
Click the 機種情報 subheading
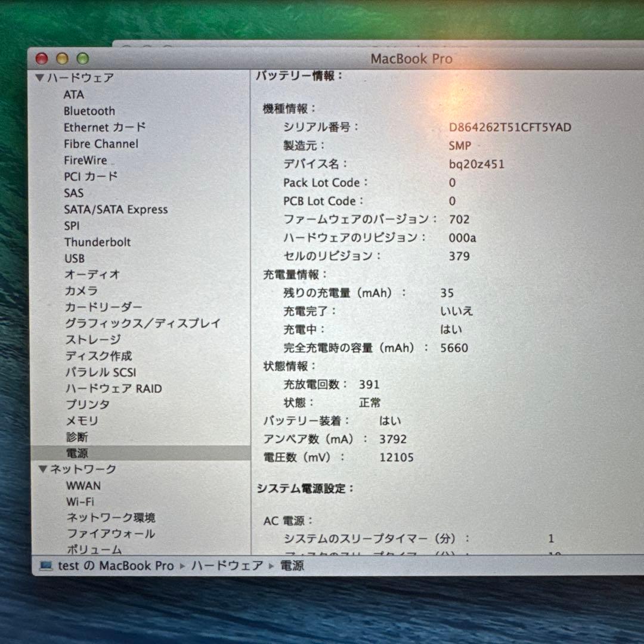[290, 109]
